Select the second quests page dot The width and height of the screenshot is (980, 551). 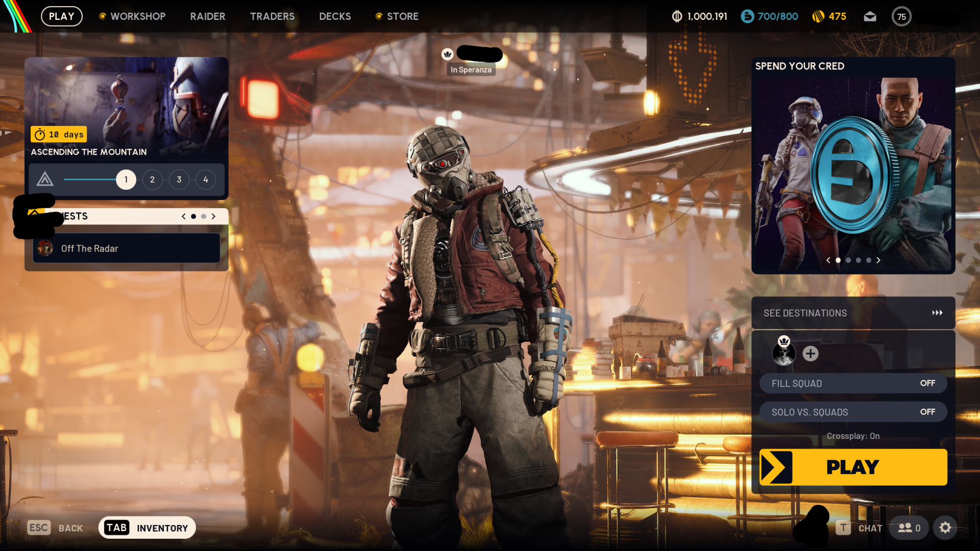(204, 216)
